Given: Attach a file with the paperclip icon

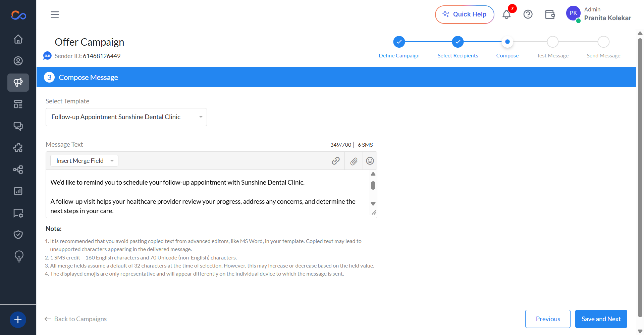Looking at the screenshot, I should coord(354,161).
